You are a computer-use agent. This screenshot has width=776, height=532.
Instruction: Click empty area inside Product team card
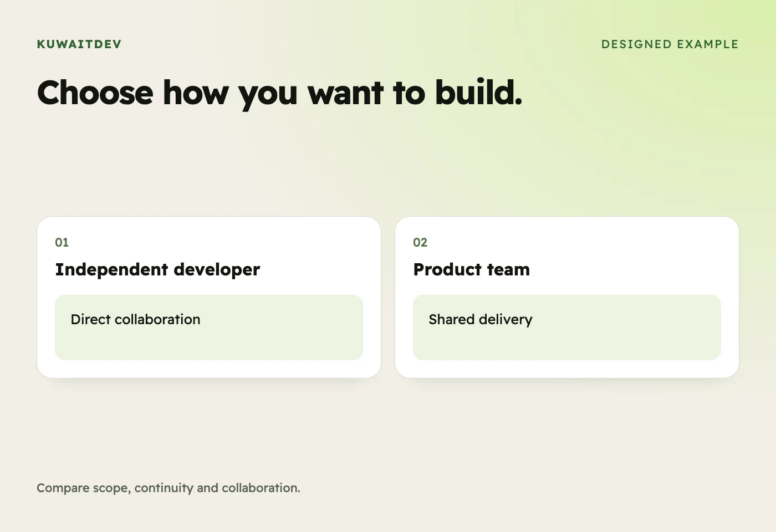[637, 249]
